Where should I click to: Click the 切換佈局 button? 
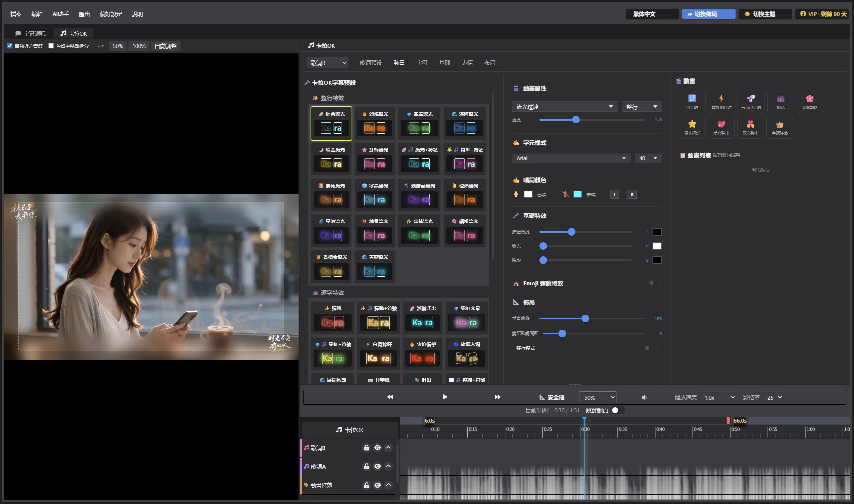[708, 14]
